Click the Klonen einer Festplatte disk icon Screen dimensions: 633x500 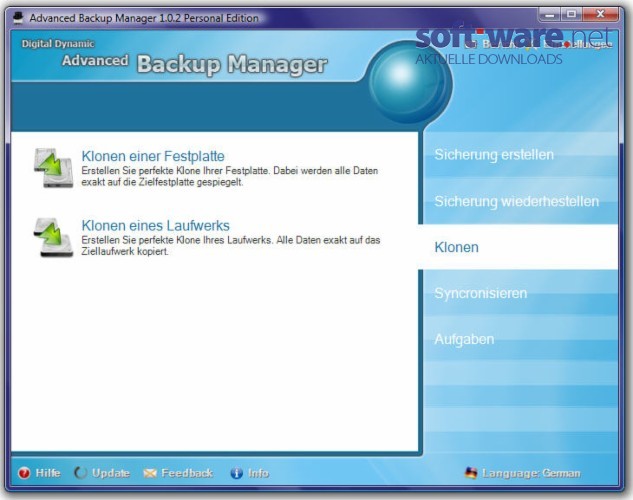pyautogui.click(x=53, y=168)
